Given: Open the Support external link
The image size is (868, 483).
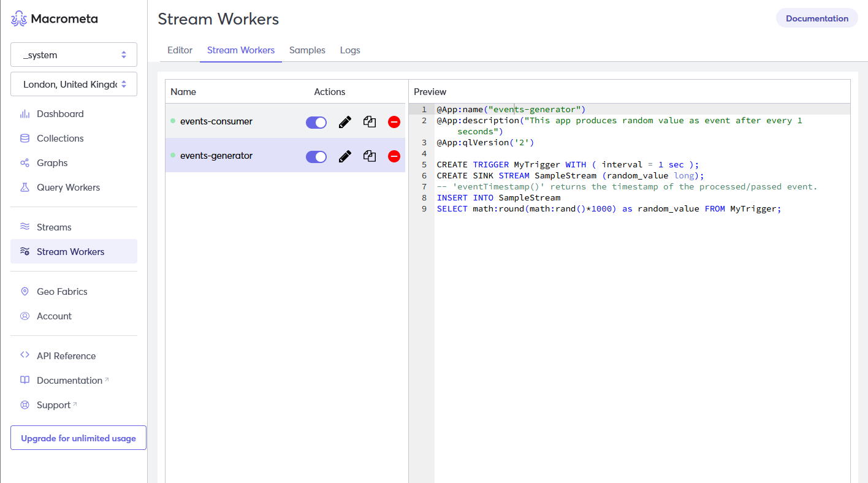Looking at the screenshot, I should point(74,405).
